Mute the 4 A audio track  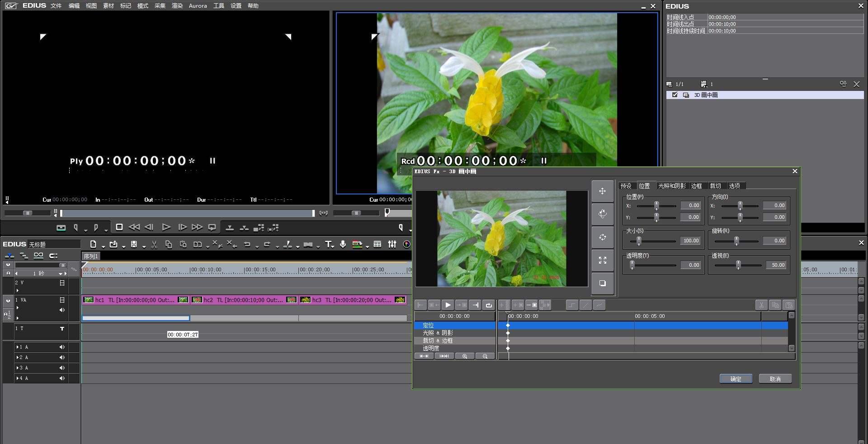62,378
